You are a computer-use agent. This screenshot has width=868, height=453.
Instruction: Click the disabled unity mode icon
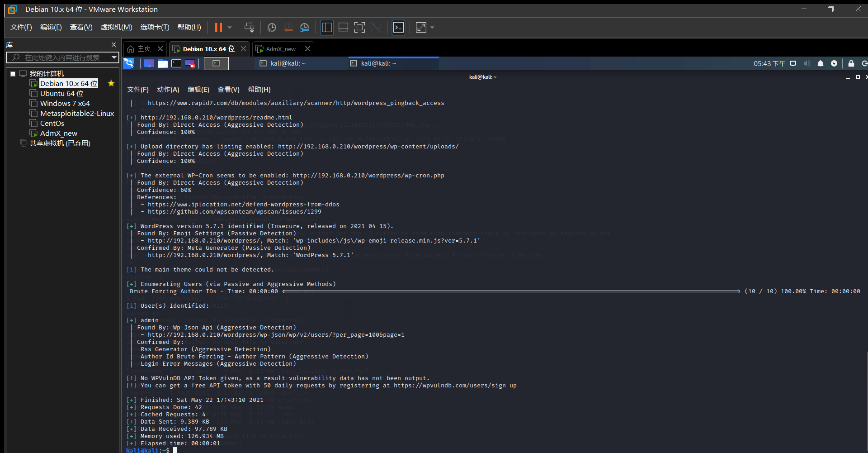376,28
